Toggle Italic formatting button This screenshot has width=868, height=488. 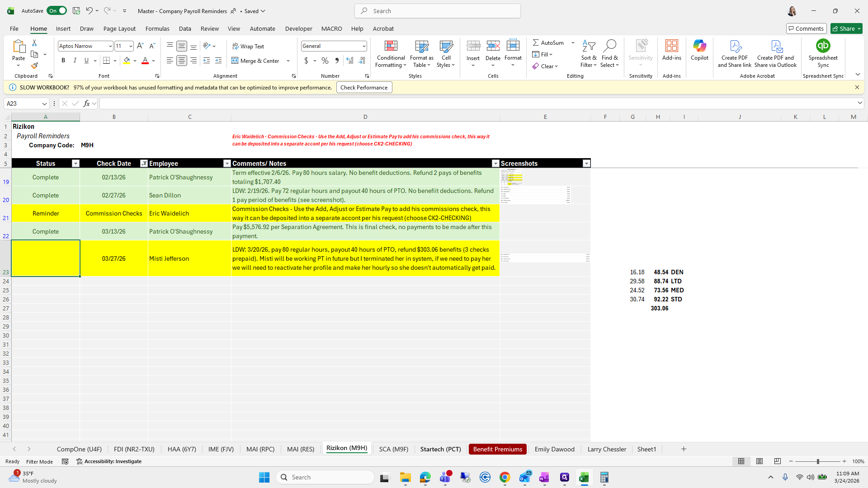point(75,61)
